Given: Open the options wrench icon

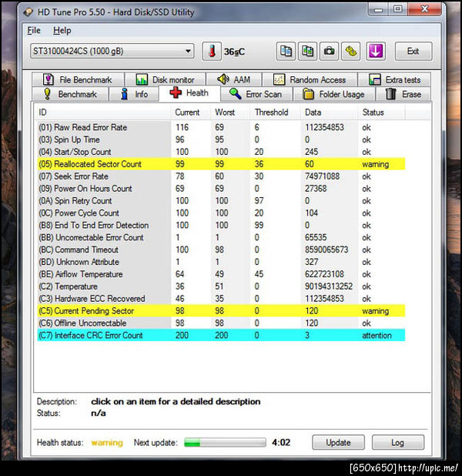Looking at the screenshot, I should pos(351,52).
